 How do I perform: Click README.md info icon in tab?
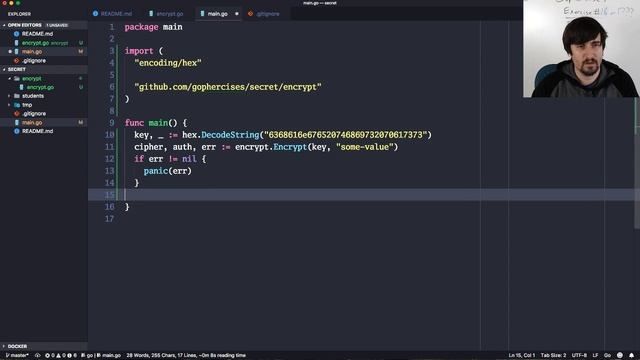[x=95, y=13]
